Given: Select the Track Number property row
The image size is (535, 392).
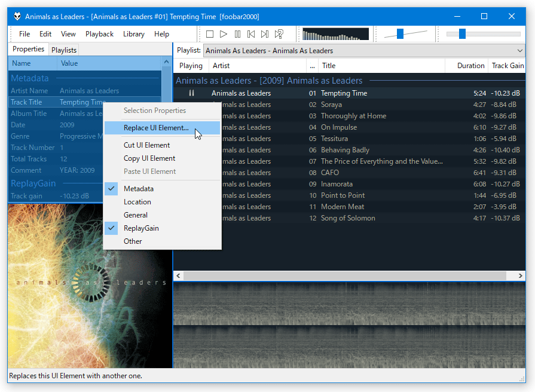Looking at the screenshot, I should 56,148.
